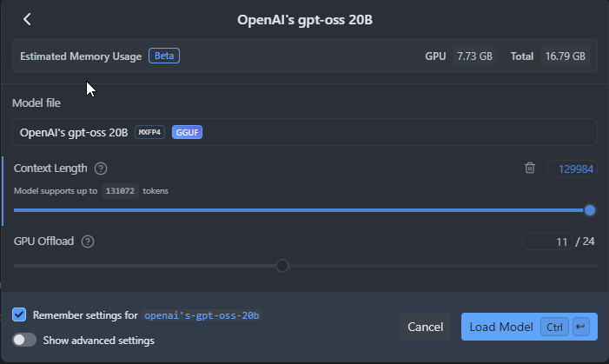Focus the Context Length value field 129984
The height and width of the screenshot is (364, 609).
coord(572,169)
